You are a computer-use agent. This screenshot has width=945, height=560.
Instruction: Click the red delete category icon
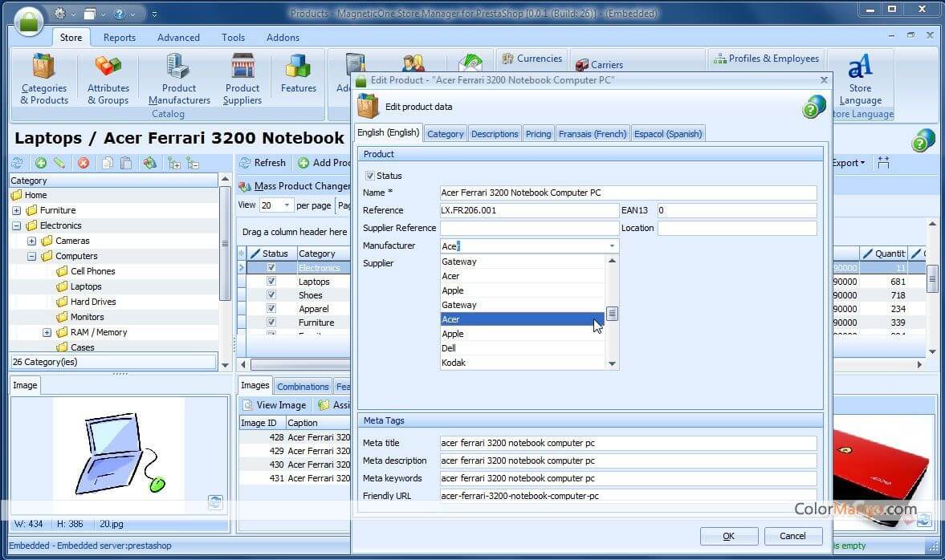click(84, 163)
